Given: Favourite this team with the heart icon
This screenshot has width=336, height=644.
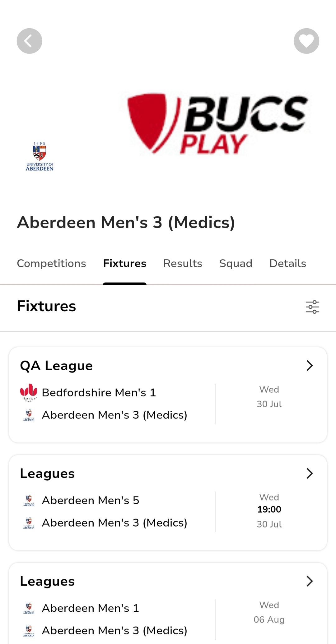Looking at the screenshot, I should pyautogui.click(x=306, y=41).
